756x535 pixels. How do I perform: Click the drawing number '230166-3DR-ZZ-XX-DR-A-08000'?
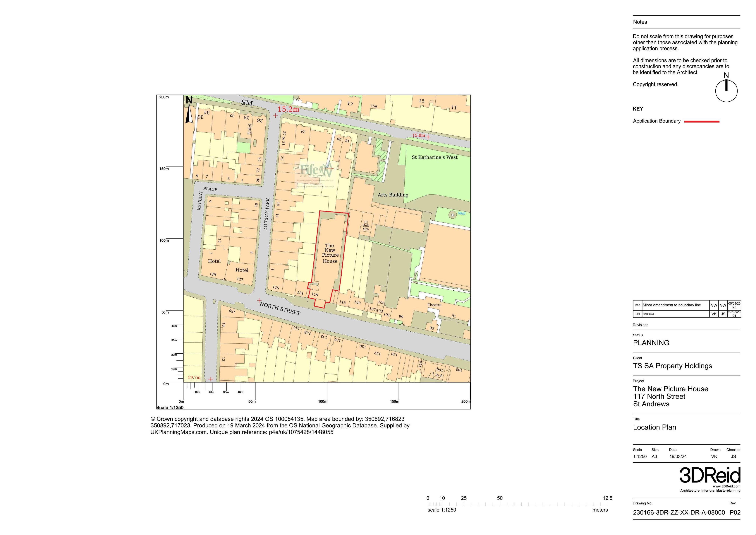point(679,513)
